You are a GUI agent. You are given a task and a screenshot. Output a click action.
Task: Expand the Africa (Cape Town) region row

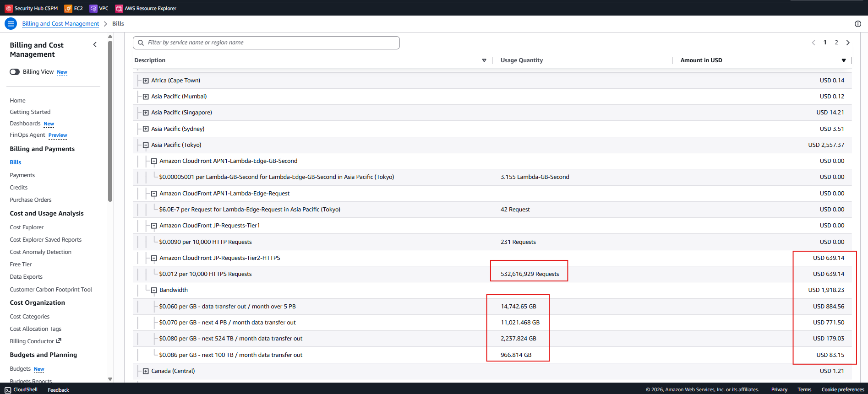(x=146, y=81)
